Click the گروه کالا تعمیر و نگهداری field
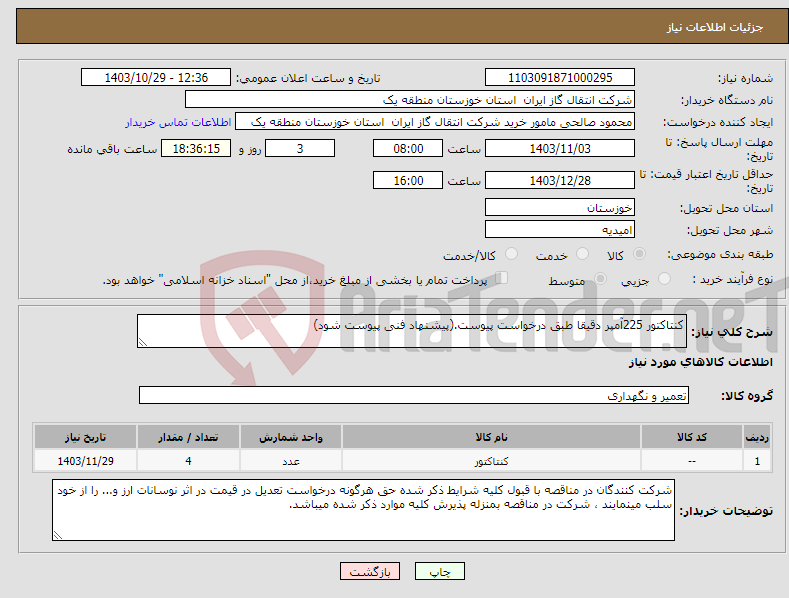Screen dimensions: 789x598 (414, 396)
